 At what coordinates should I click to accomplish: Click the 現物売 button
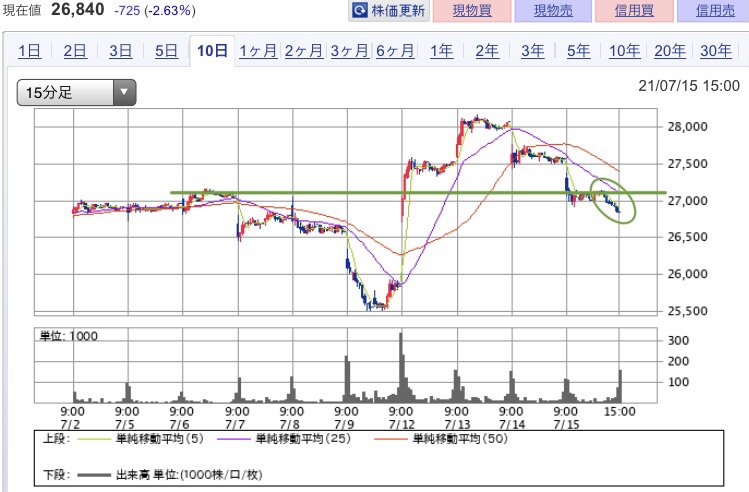(x=553, y=11)
